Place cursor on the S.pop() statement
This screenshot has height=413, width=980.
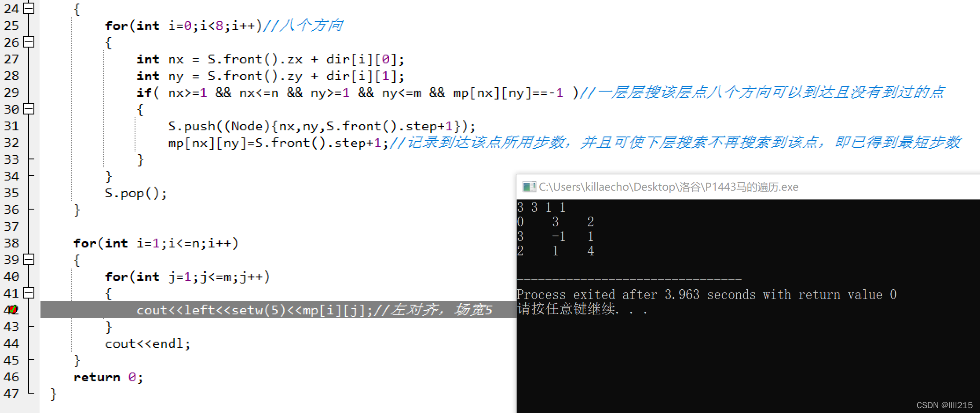pos(135,192)
